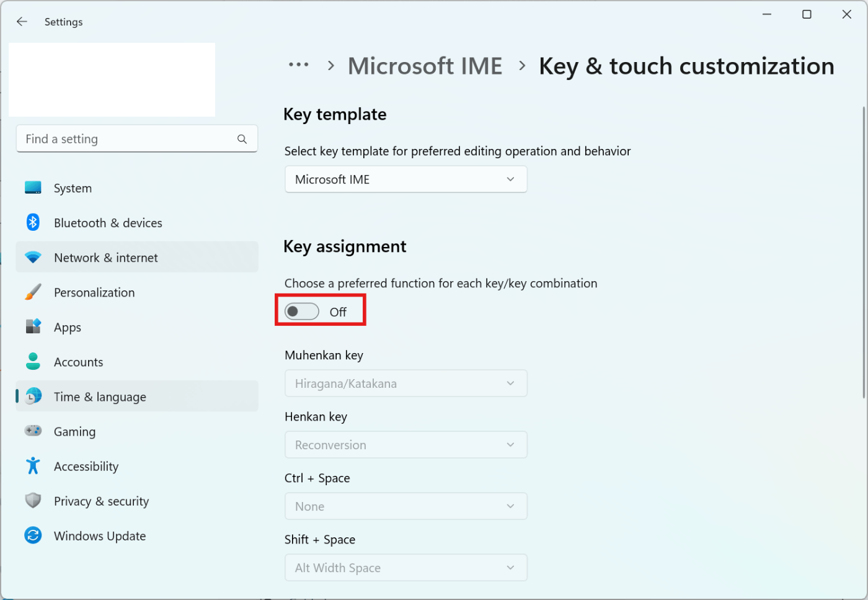Open Accessibility settings page
This screenshot has width=868, height=600.
click(137, 466)
